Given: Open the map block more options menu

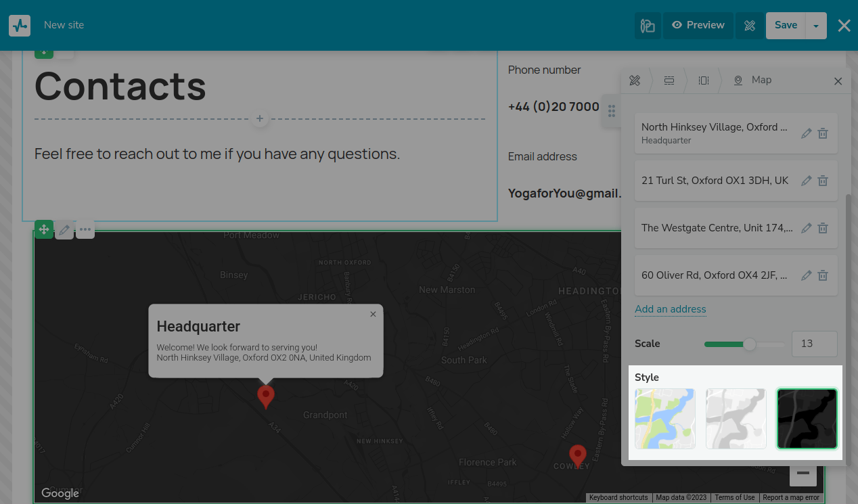Looking at the screenshot, I should click(85, 229).
